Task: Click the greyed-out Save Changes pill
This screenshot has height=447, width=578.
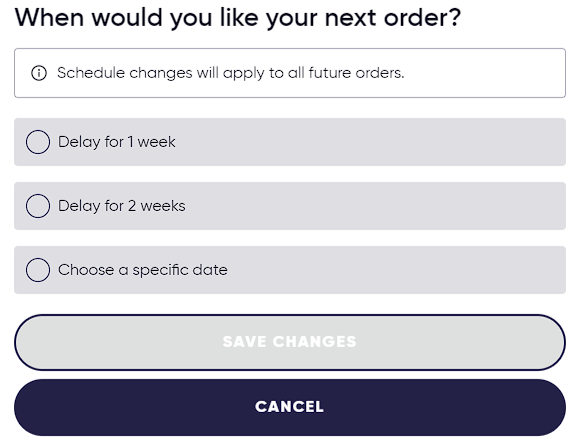Action: pos(290,342)
